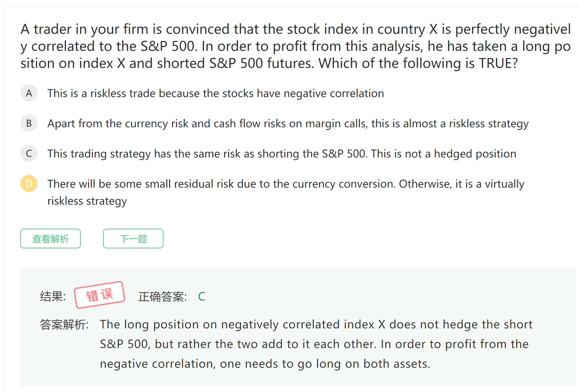Image resolution: width=579 pixels, height=392 pixels.
Task: Open the 查看解析 explanation button
Action: pyautogui.click(x=51, y=238)
